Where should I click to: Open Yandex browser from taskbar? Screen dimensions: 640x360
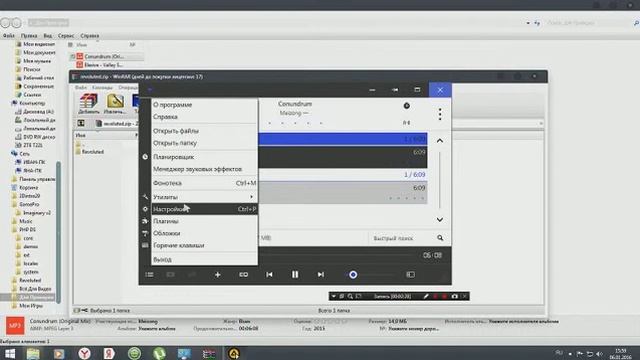tap(84, 353)
